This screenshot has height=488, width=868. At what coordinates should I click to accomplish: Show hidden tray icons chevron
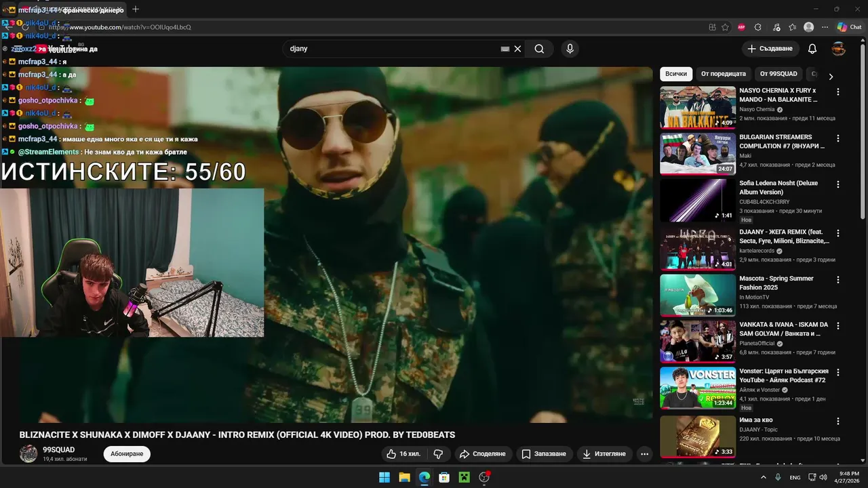764,477
